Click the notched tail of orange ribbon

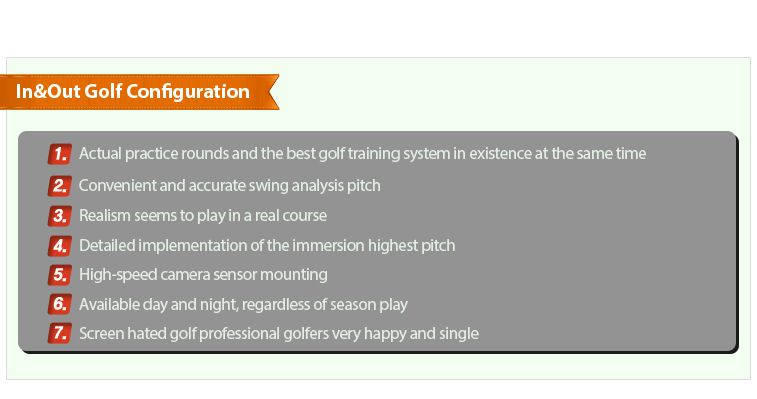click(271, 92)
